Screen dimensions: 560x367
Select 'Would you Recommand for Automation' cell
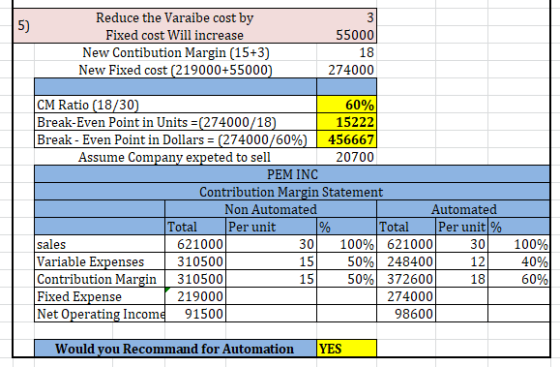click(x=175, y=348)
